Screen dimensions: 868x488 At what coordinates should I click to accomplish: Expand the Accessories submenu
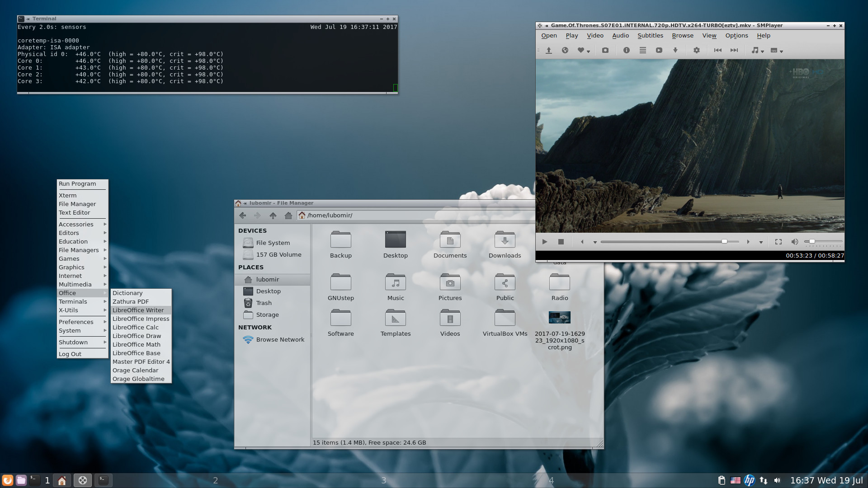(82, 224)
